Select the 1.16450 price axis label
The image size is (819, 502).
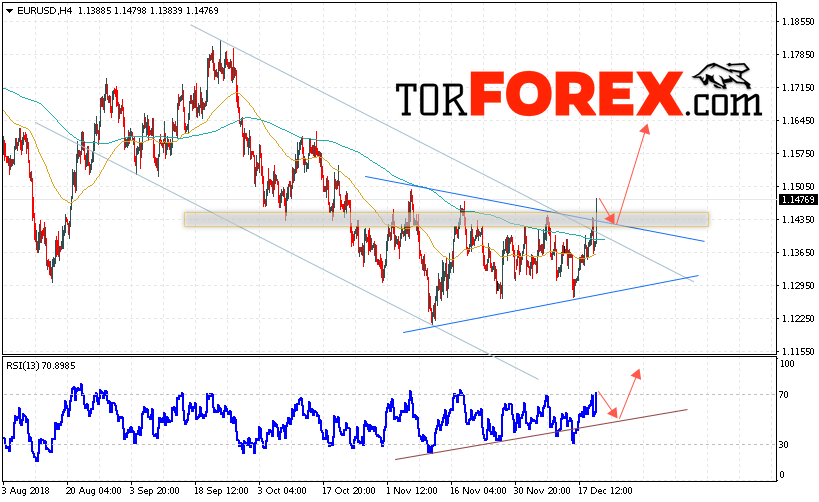click(798, 120)
